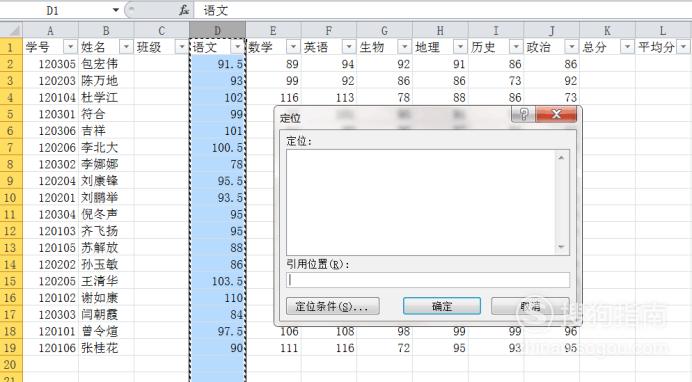
Task: Open the 政治 filter dropdown
Action: click(571, 47)
